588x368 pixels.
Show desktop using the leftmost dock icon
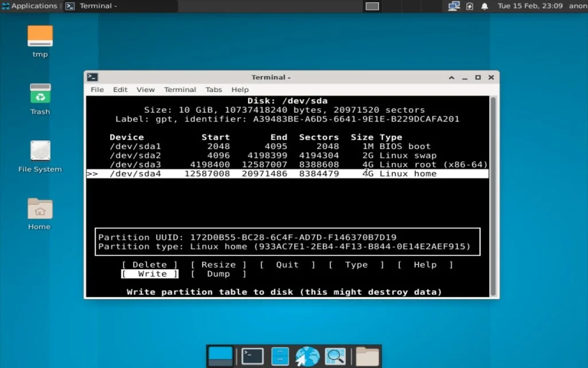220,355
